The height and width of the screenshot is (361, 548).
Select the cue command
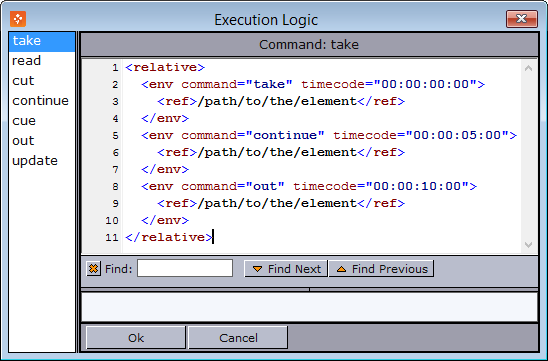[x=42, y=121]
